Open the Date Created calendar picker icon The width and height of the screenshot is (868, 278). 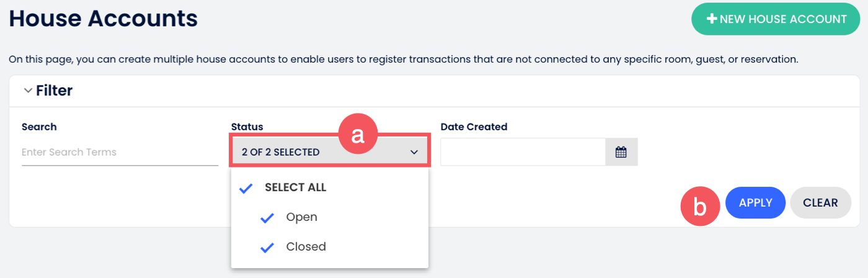pyautogui.click(x=621, y=152)
